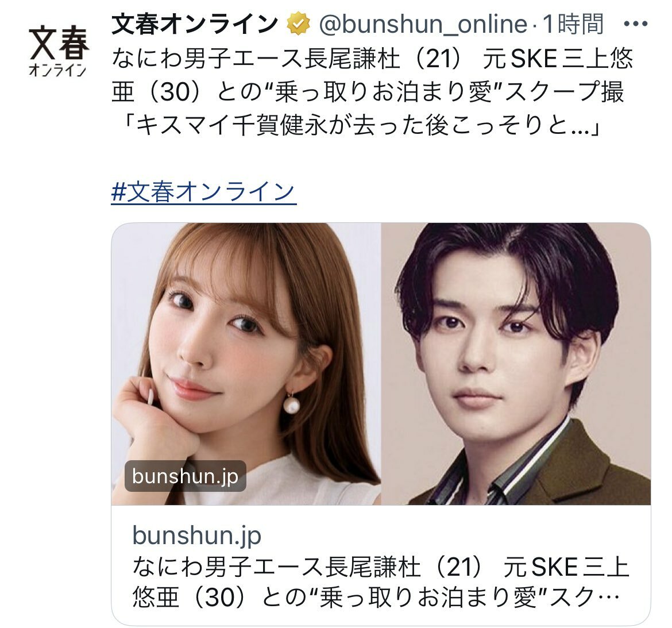Click the gold verified badge
The image size is (672, 628).
[299, 24]
